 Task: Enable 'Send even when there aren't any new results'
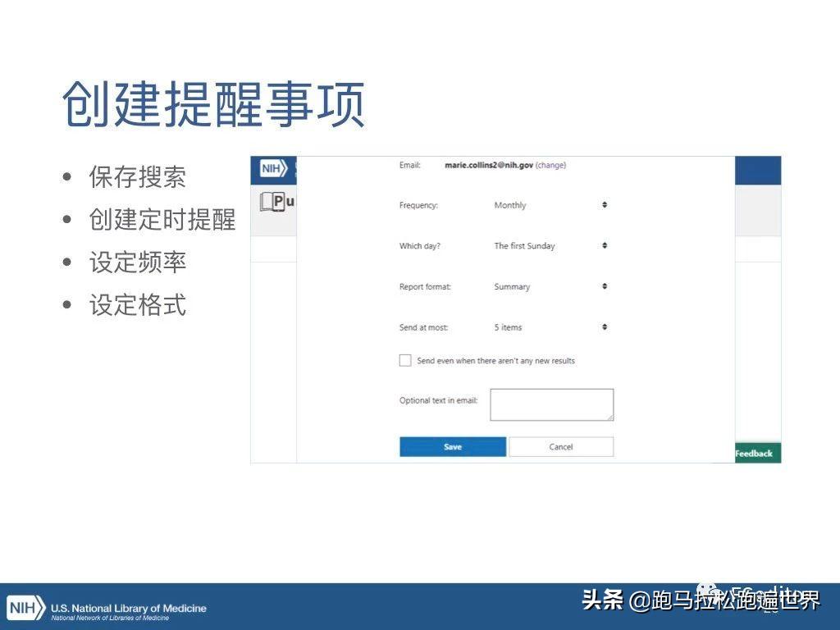click(x=405, y=360)
